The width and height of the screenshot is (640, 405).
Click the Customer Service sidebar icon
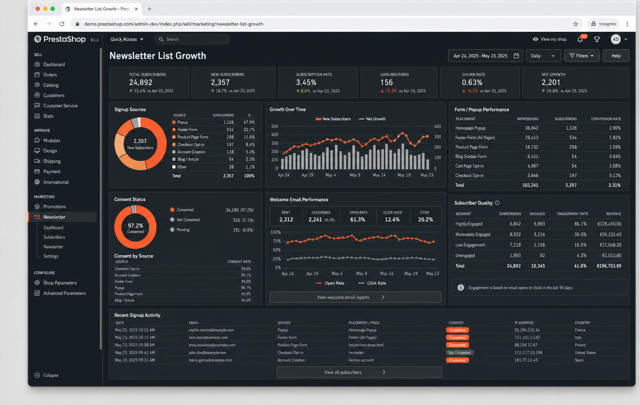(37, 106)
